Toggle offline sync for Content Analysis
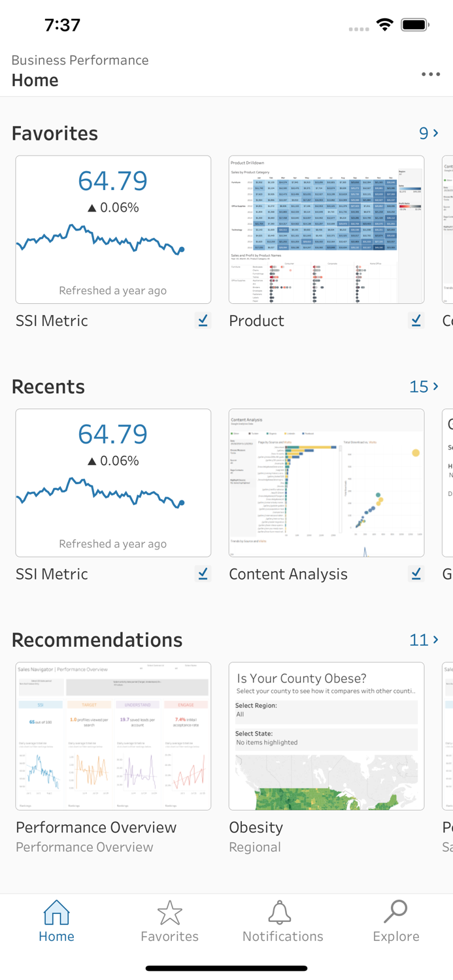453x980 pixels. 416,573
